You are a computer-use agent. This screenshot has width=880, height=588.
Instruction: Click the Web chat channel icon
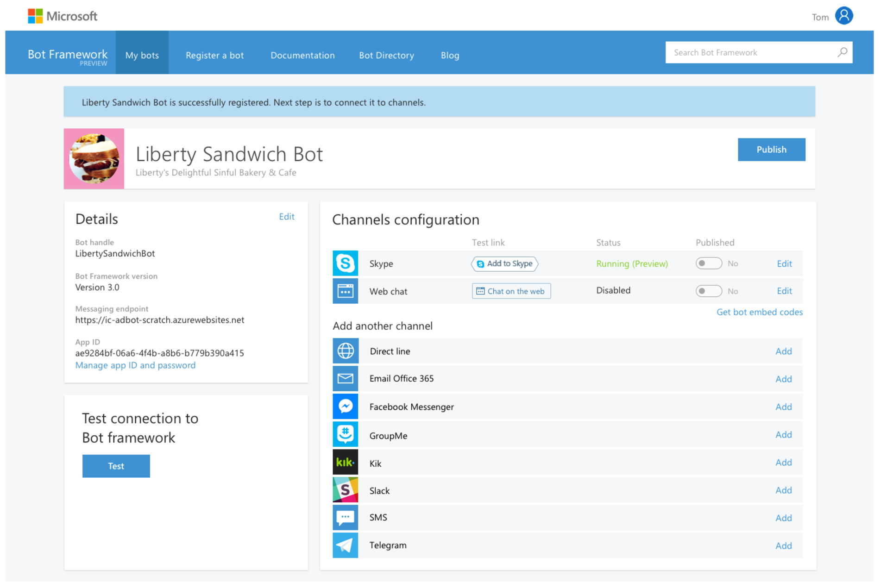[x=345, y=291]
